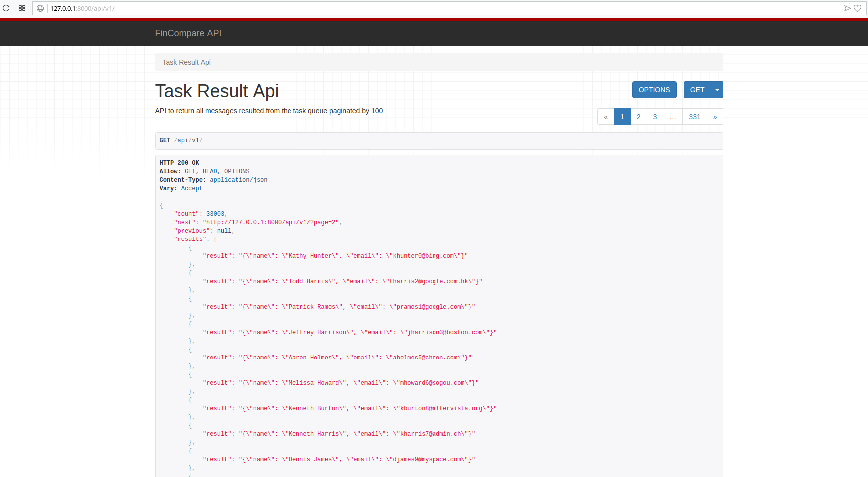Image resolution: width=868 pixels, height=477 pixels.
Task: Click the application/json content type value
Action: (x=239, y=180)
